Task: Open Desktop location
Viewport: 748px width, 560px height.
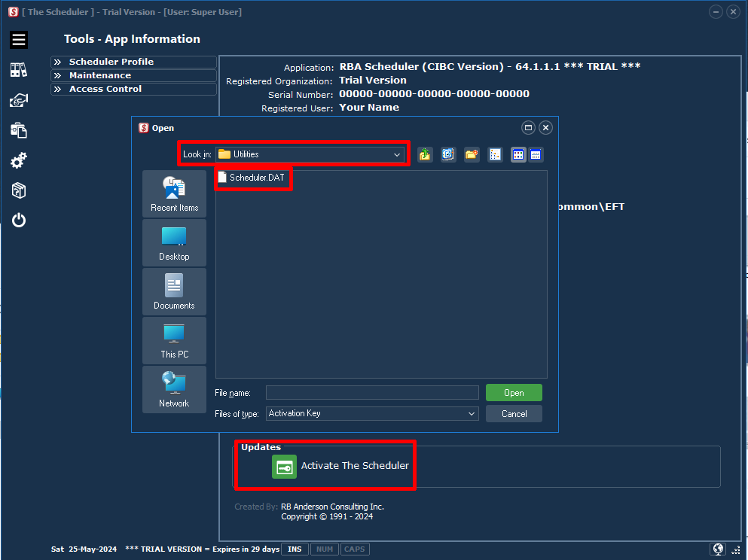Action: click(x=174, y=243)
